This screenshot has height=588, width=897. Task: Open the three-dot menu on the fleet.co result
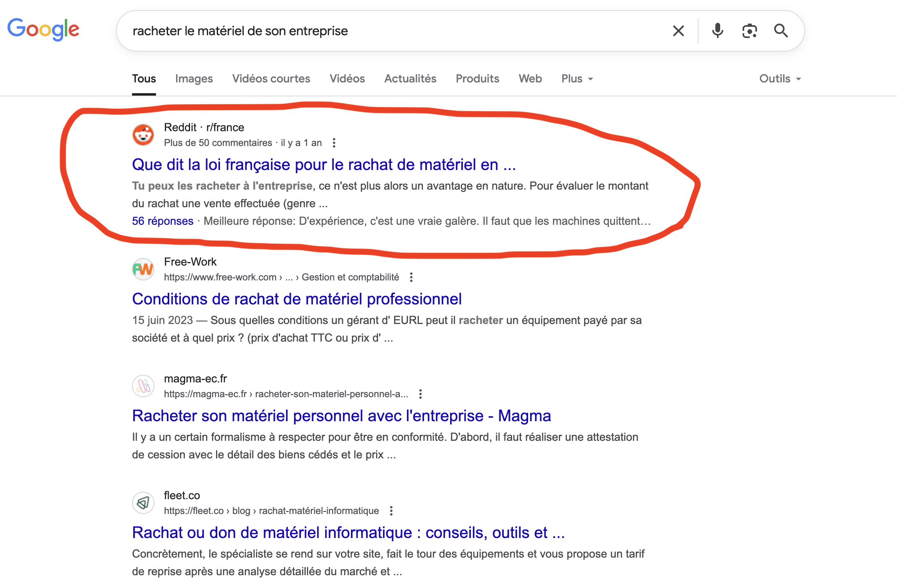pos(391,511)
